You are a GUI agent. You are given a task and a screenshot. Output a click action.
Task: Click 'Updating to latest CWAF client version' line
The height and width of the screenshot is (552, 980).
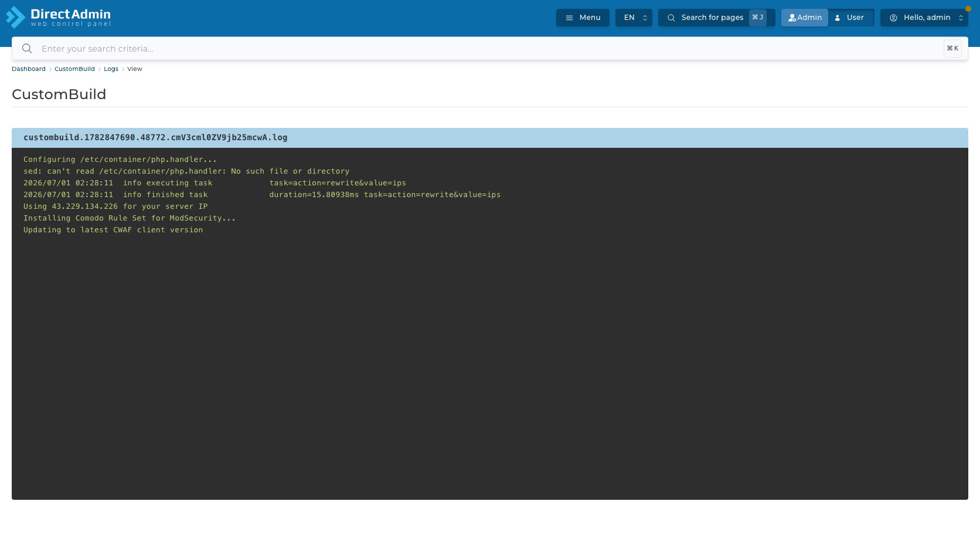point(113,230)
